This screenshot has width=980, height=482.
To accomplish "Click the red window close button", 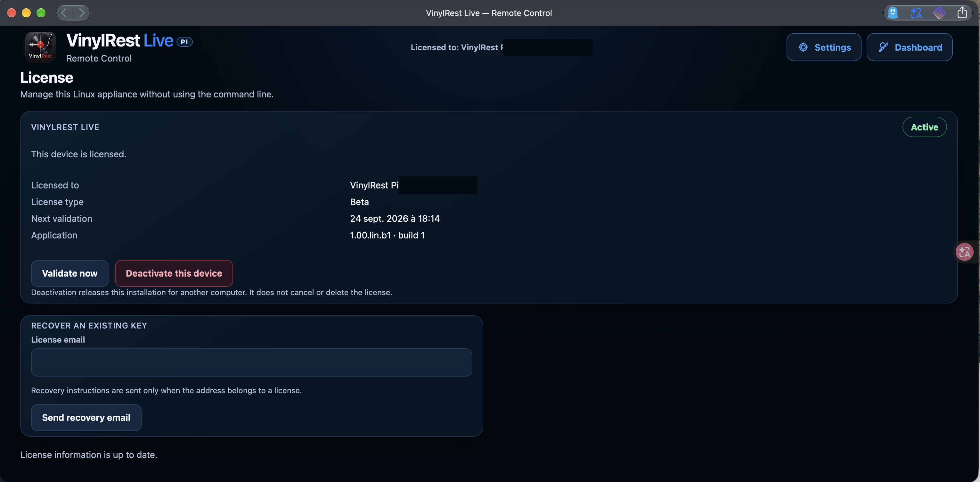I will 12,13.
